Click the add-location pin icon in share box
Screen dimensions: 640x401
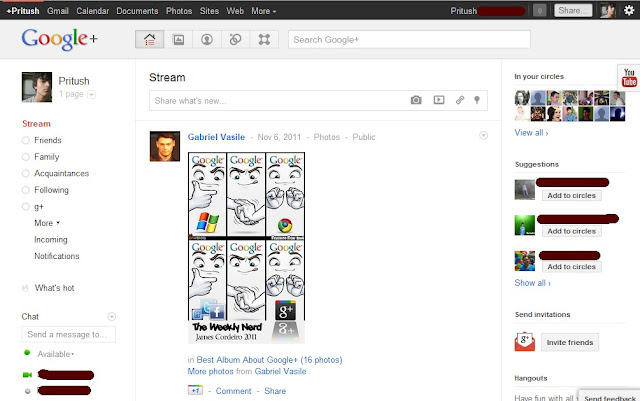tap(477, 100)
